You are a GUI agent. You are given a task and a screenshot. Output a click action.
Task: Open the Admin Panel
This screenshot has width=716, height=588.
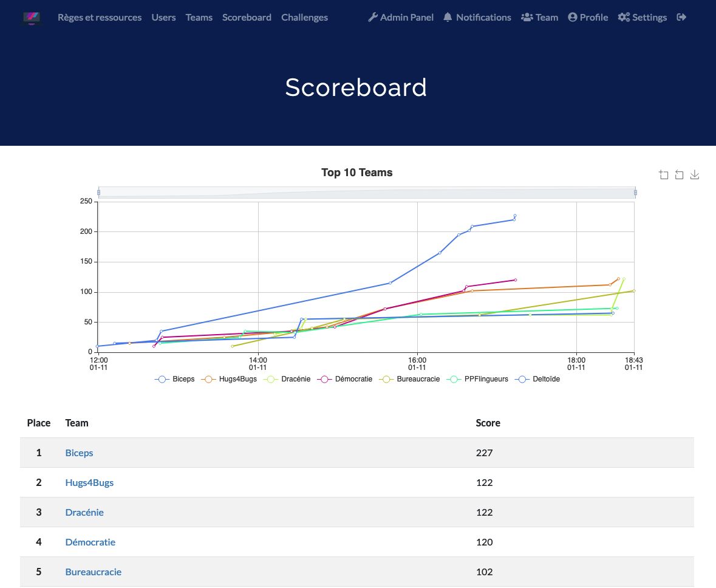(401, 18)
